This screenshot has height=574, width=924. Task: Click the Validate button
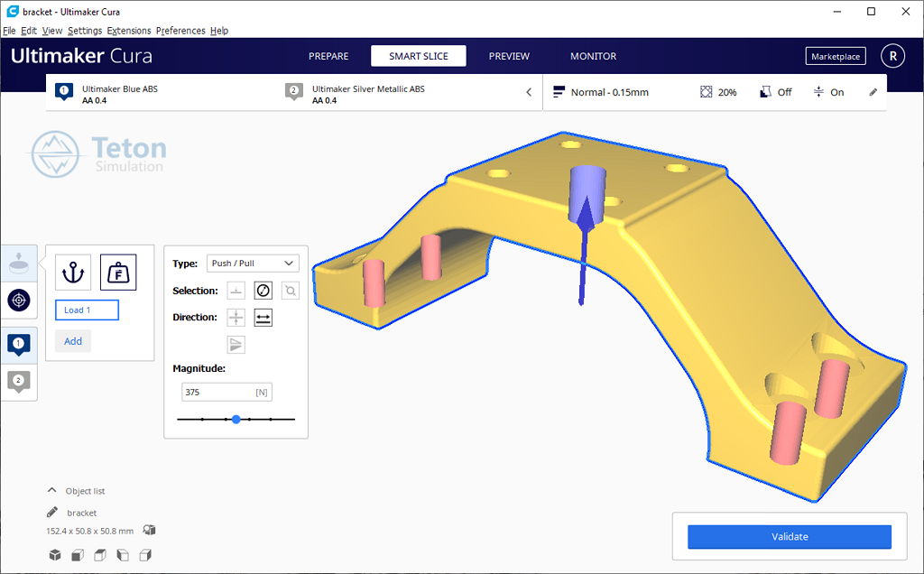click(789, 537)
